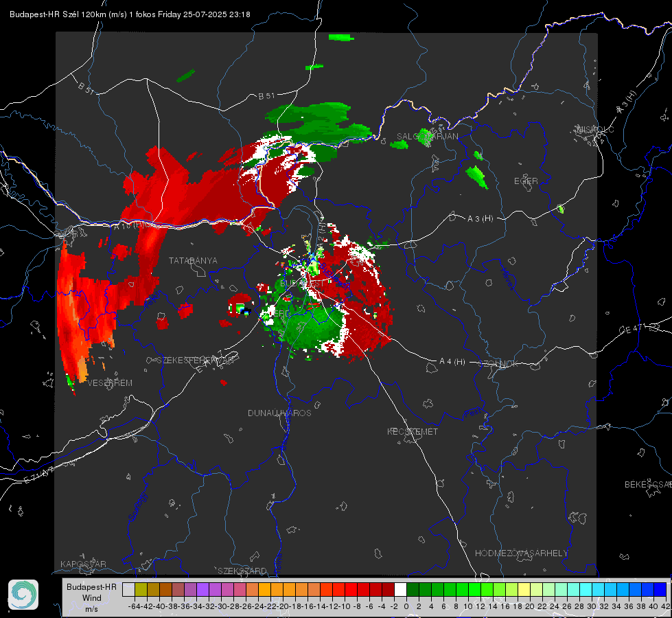The height and width of the screenshot is (618, 672).
Task: Click the HÓDMEZŐVÁSÁRHELY city label
Action: [521, 553]
